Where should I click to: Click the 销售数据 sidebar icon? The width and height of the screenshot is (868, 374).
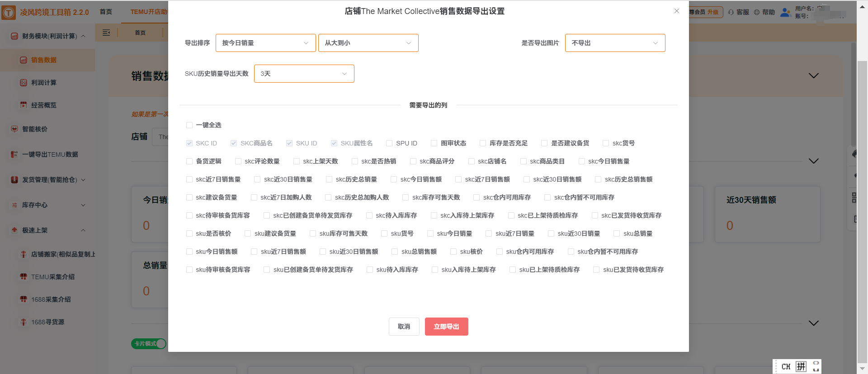point(24,60)
